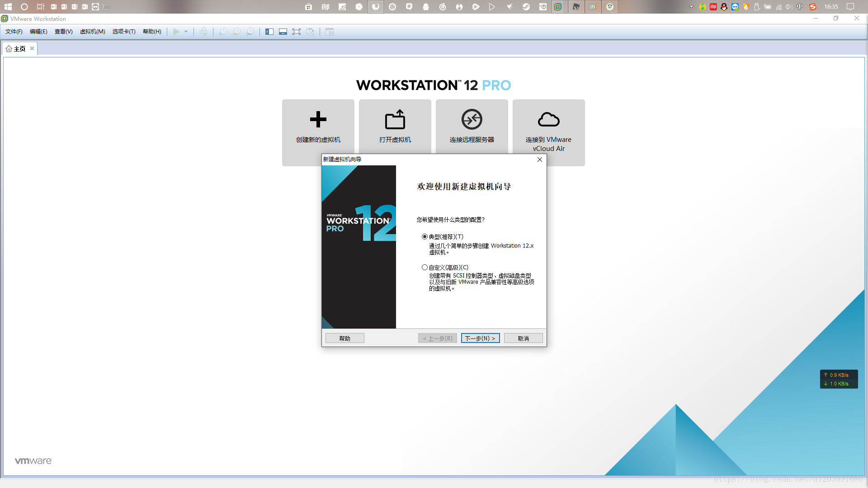The height and width of the screenshot is (488, 868).
Task: Click the green power on play icon
Action: (176, 32)
